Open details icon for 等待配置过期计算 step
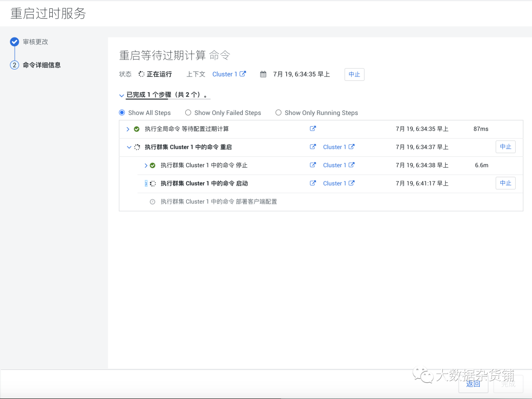This screenshot has height=399, width=532. [313, 128]
